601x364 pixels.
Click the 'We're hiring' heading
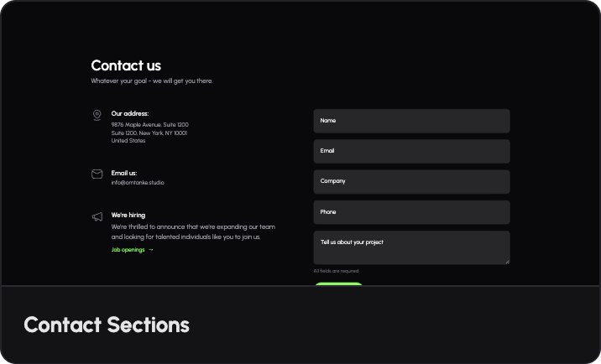point(128,216)
